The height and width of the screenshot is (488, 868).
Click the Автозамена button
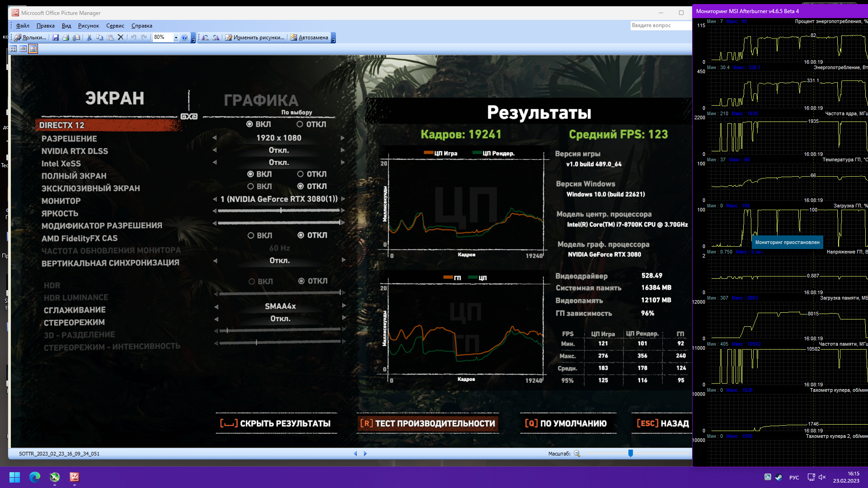pyautogui.click(x=310, y=38)
